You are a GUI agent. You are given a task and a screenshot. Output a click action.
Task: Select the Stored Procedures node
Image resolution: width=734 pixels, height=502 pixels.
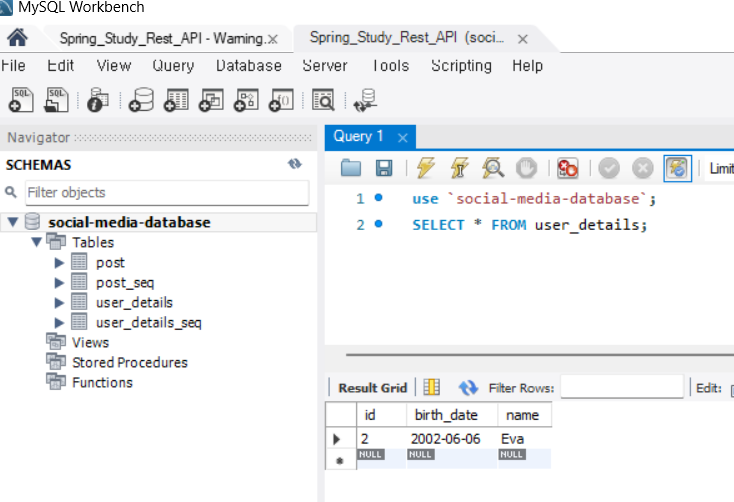coord(130,362)
